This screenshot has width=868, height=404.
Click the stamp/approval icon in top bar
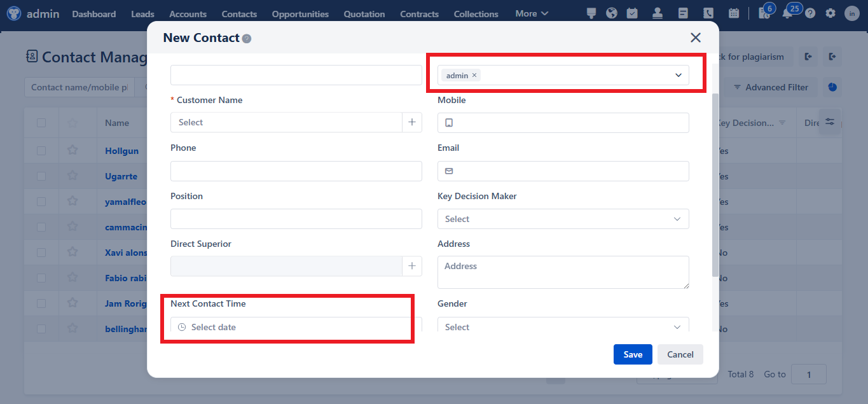658,13
